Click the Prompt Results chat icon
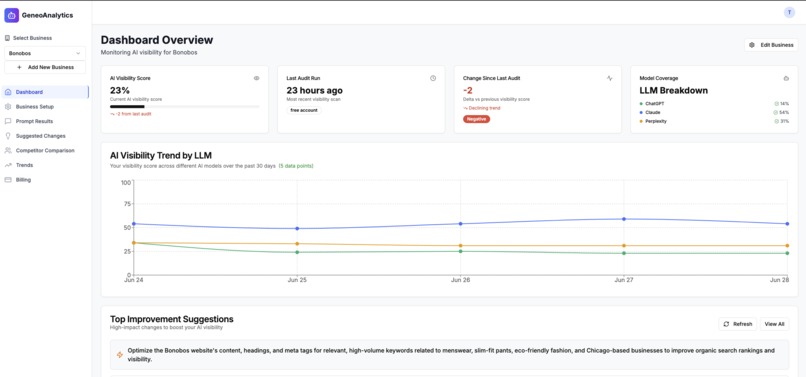806x377 pixels. tap(8, 121)
